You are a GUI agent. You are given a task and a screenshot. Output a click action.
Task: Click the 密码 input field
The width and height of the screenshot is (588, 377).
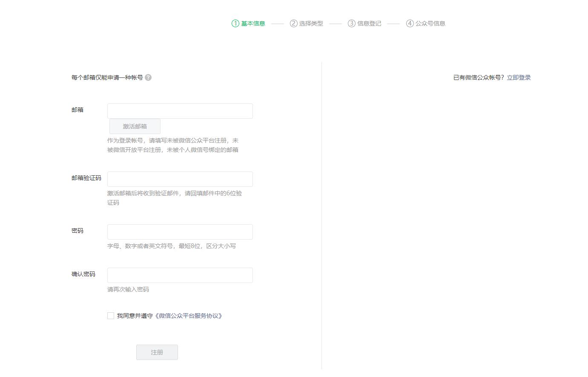(180, 231)
